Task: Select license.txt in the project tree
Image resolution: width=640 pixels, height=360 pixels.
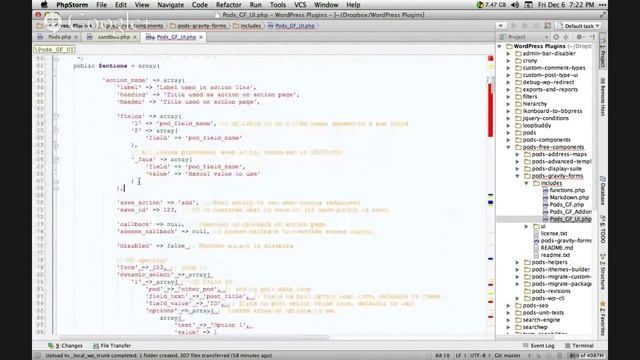Action: 553,233
